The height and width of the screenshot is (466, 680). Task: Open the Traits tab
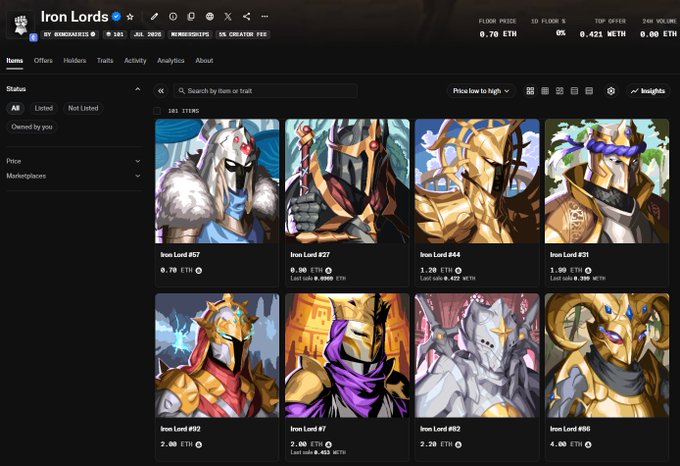pyautogui.click(x=105, y=61)
